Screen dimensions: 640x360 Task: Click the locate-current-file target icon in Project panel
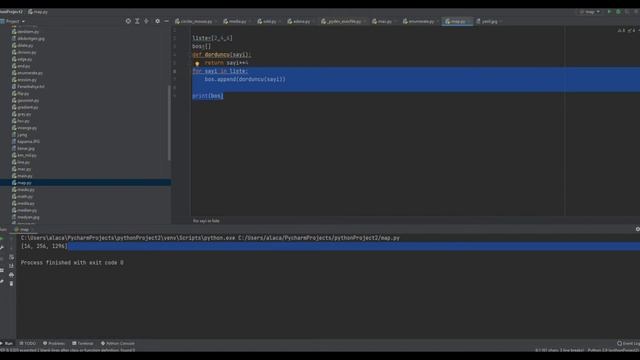[x=128, y=21]
